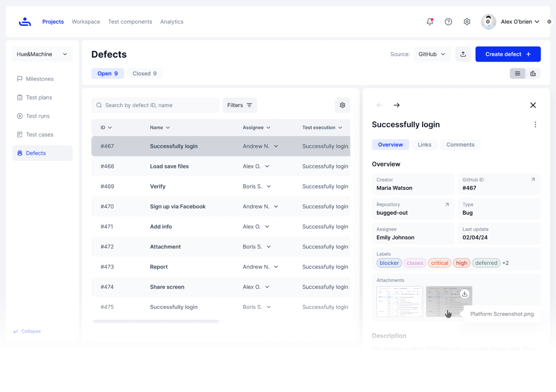Collapse the sidebar
Screen dimensions: 556x392
[28, 331]
